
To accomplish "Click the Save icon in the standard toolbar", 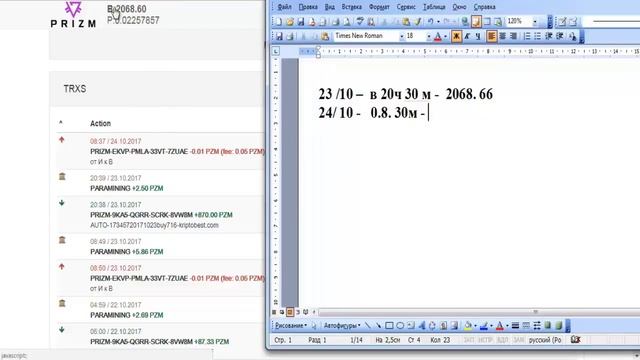I will pyautogui.click(x=301, y=22).
